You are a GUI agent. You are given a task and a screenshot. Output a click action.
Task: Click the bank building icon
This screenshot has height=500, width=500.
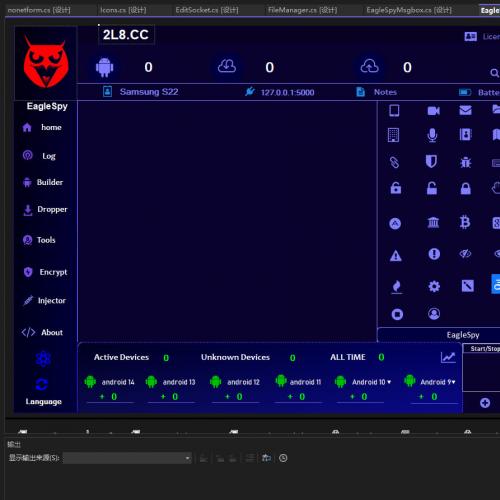[433, 222]
